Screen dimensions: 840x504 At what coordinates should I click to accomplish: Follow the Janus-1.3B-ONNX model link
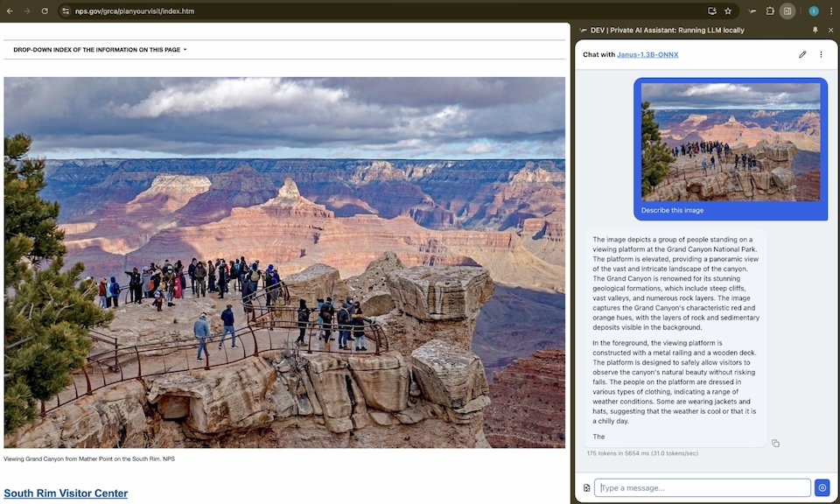pyautogui.click(x=647, y=54)
